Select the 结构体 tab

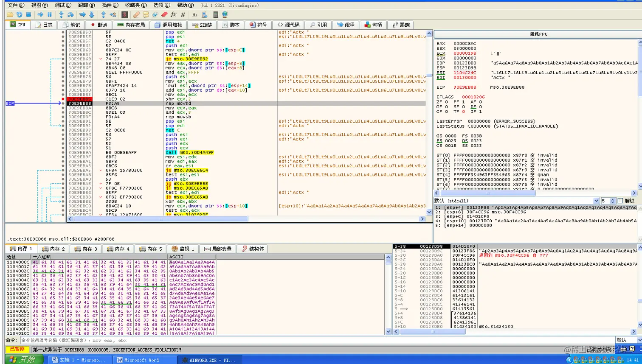pos(253,249)
